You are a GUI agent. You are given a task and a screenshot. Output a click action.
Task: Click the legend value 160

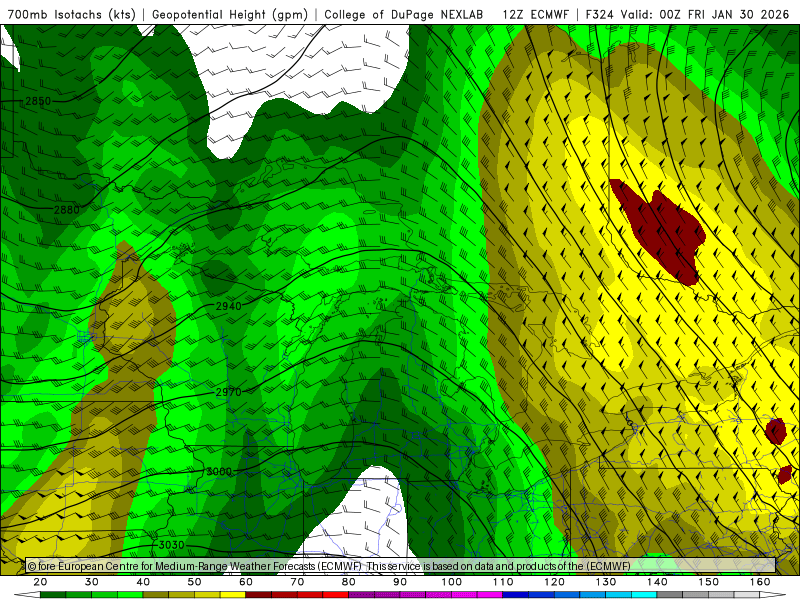[760, 582]
